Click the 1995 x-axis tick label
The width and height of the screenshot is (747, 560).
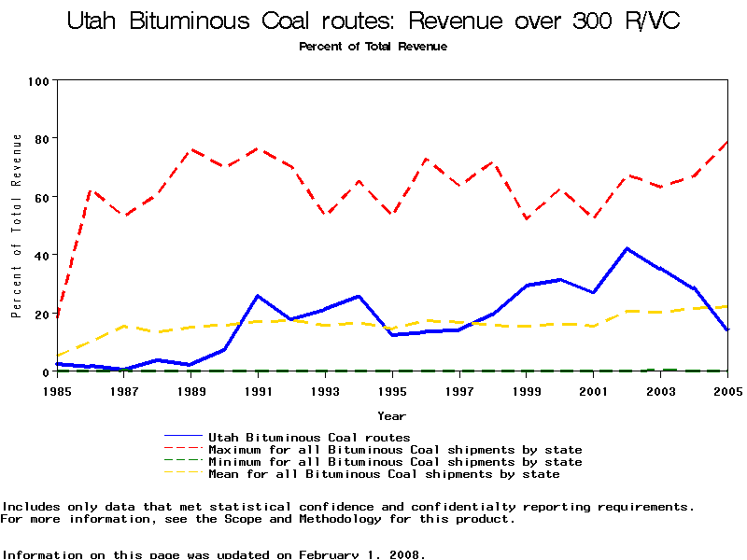point(392,388)
